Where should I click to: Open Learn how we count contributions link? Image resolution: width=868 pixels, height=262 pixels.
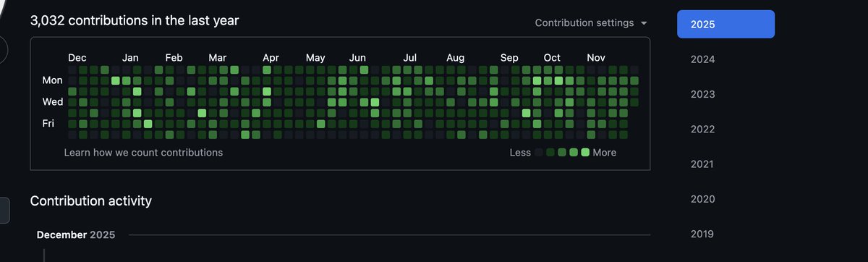pyautogui.click(x=143, y=153)
